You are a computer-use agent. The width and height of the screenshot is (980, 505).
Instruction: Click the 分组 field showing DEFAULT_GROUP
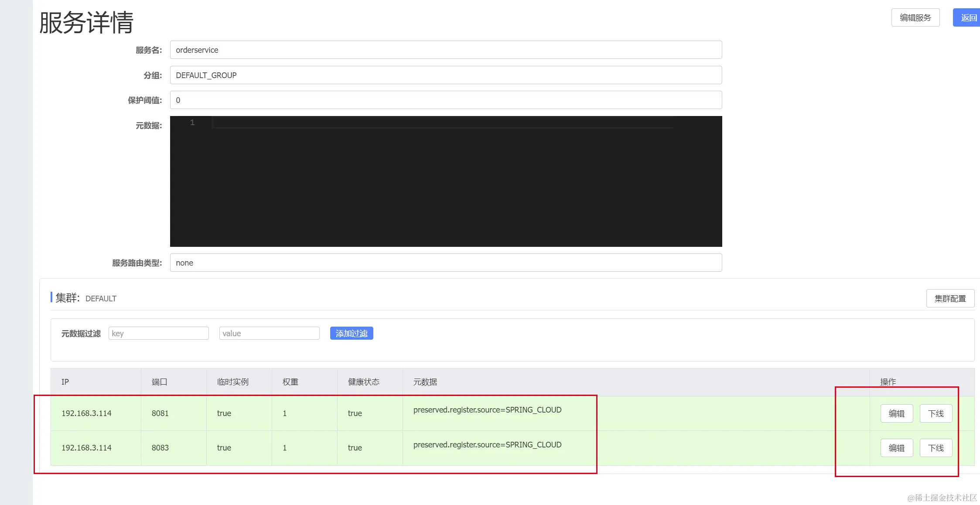tap(445, 75)
